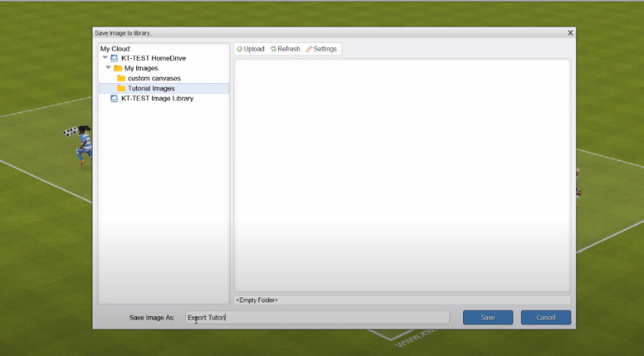The height and width of the screenshot is (356, 644).
Task: Select My Images label in the tree
Action: click(x=141, y=68)
